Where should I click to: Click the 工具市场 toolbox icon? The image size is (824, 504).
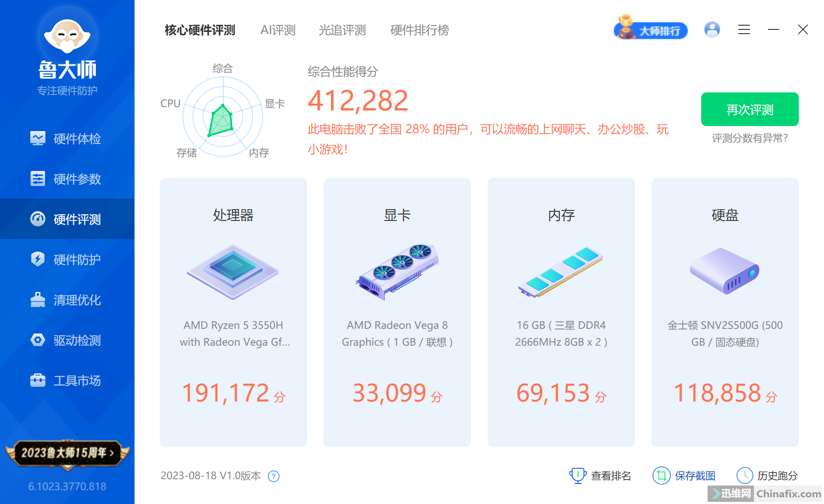click(x=38, y=380)
